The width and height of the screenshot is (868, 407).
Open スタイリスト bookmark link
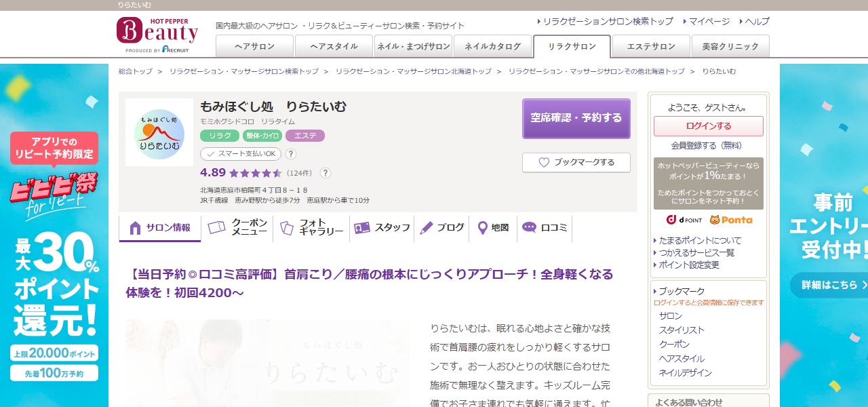coord(682,330)
